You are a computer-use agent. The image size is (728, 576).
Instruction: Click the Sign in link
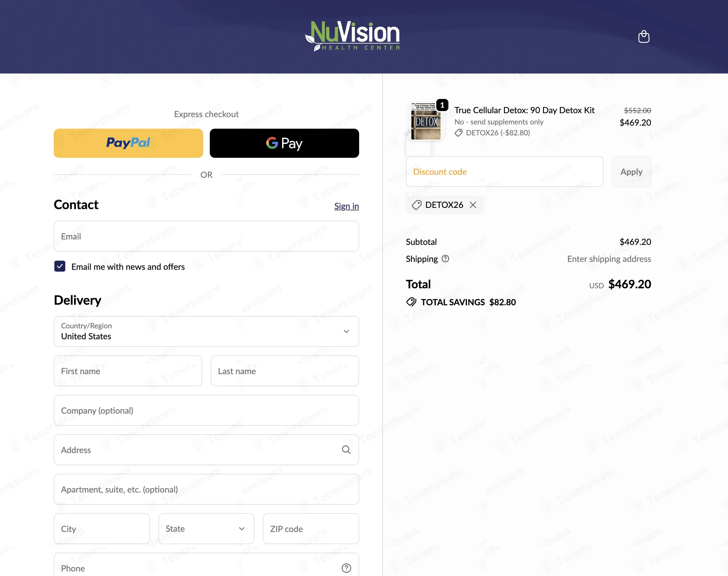pyautogui.click(x=346, y=206)
